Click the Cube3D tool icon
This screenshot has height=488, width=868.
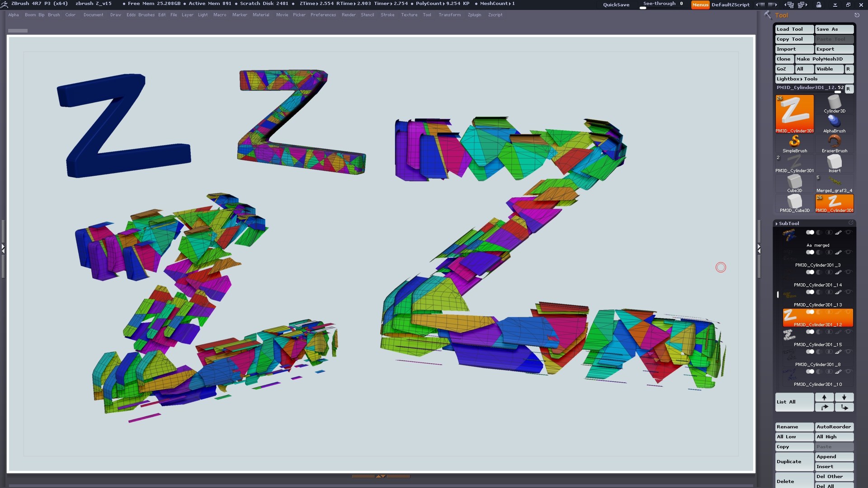point(794,183)
